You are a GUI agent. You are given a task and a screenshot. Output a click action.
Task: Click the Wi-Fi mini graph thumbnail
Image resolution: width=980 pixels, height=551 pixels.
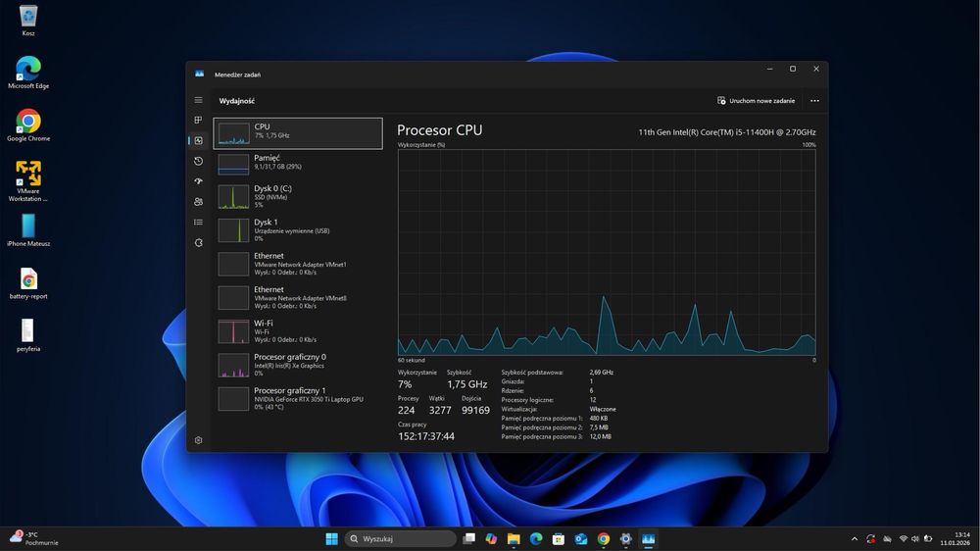pyautogui.click(x=233, y=332)
